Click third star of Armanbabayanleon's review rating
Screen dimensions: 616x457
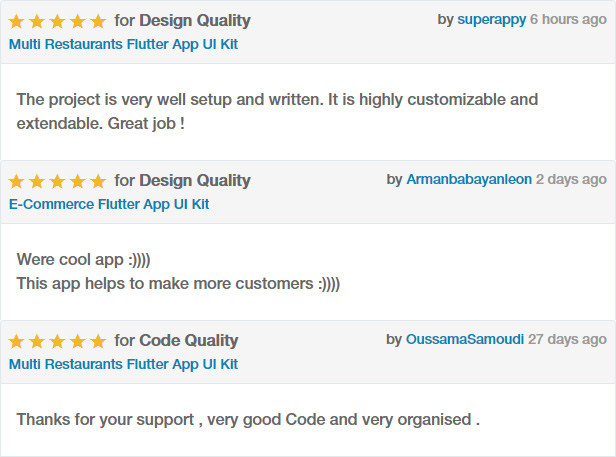(x=57, y=181)
